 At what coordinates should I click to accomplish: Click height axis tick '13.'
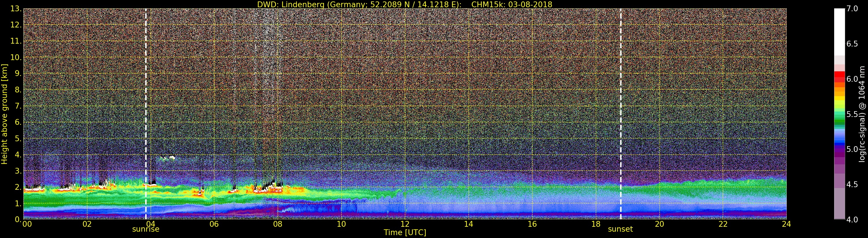tap(16, 9)
